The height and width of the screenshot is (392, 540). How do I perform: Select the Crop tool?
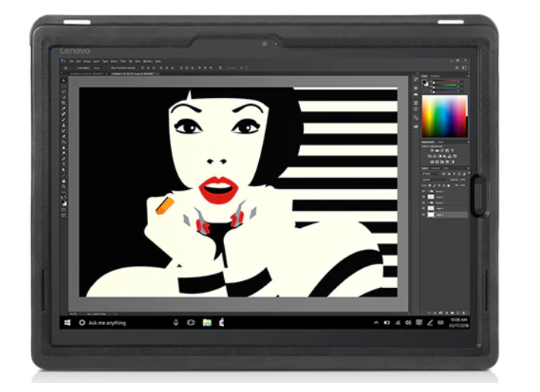pyautogui.click(x=64, y=103)
